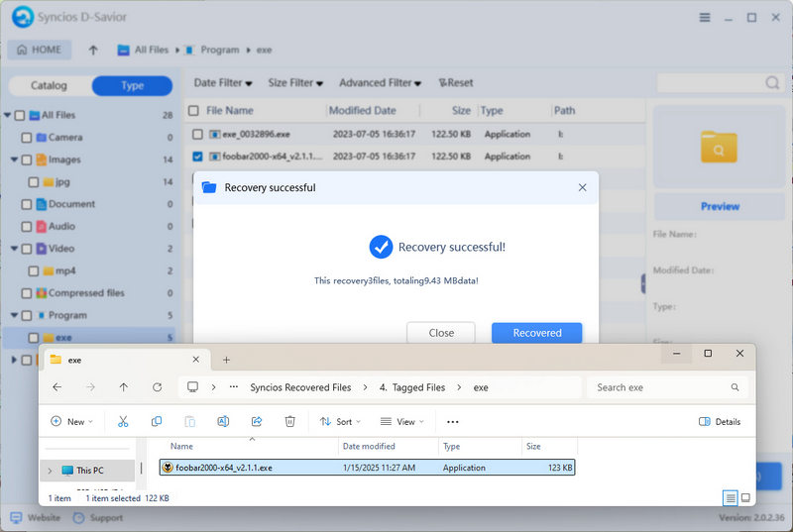Click the Recovered button in dialog
Screen dimensions: 793x532
(x=537, y=333)
